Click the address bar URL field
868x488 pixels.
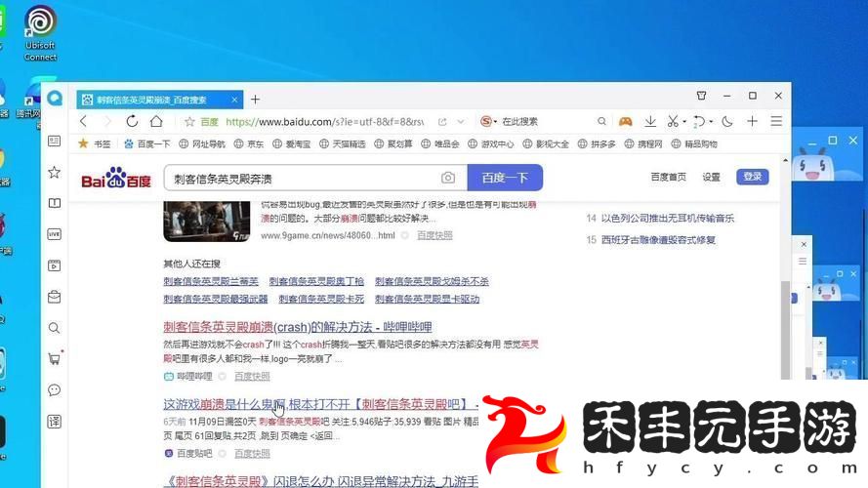pyautogui.click(x=325, y=122)
